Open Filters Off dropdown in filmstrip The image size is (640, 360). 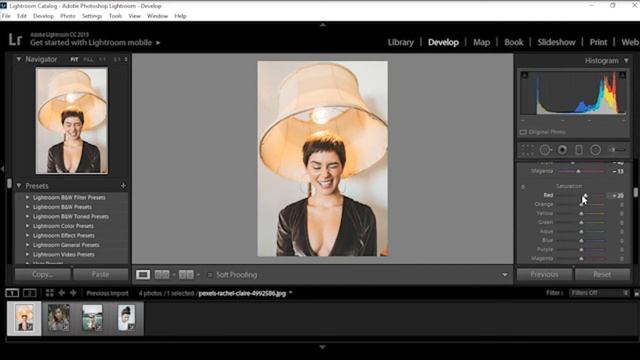click(599, 293)
